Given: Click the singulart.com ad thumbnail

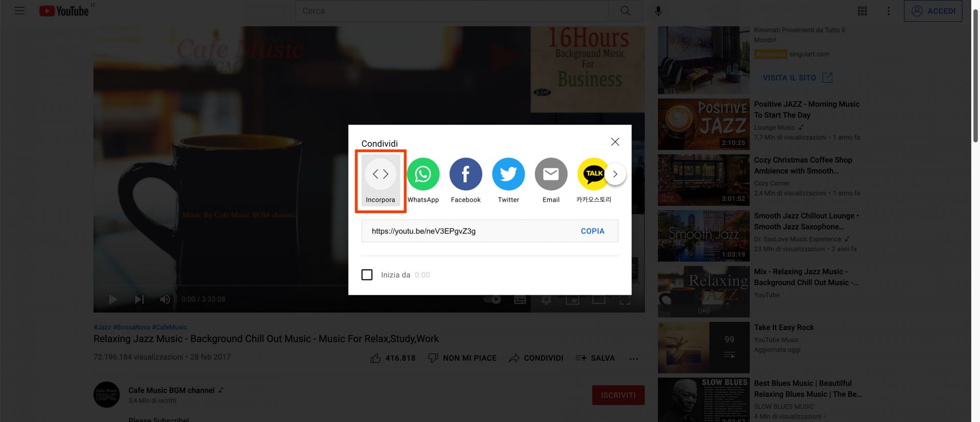Looking at the screenshot, I should [x=703, y=60].
